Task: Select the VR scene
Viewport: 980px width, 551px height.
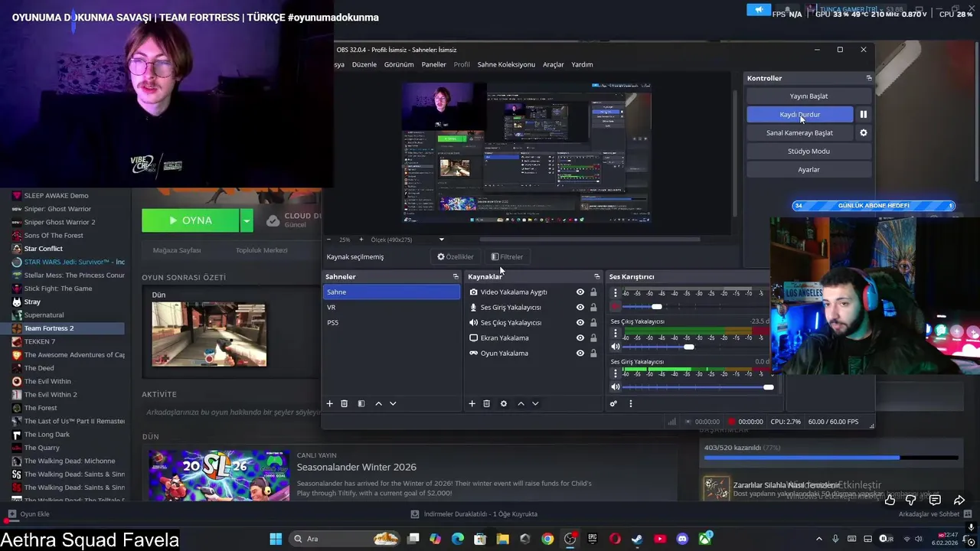Action: [391, 307]
